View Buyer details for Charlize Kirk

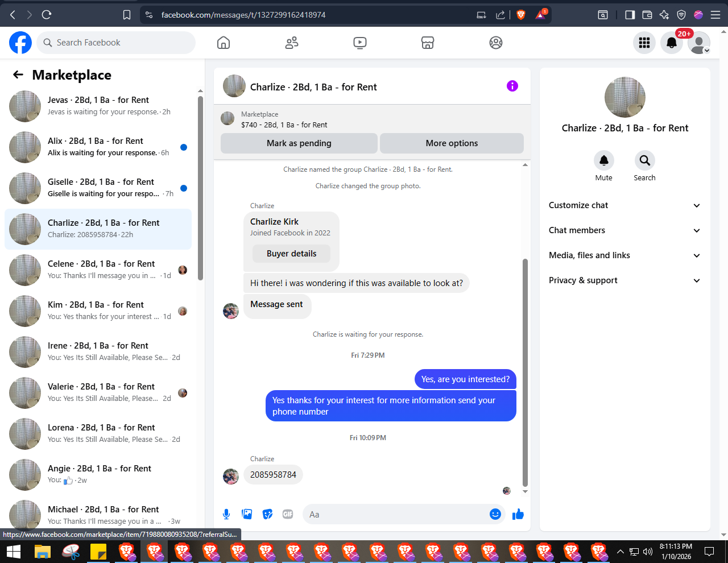tap(291, 254)
